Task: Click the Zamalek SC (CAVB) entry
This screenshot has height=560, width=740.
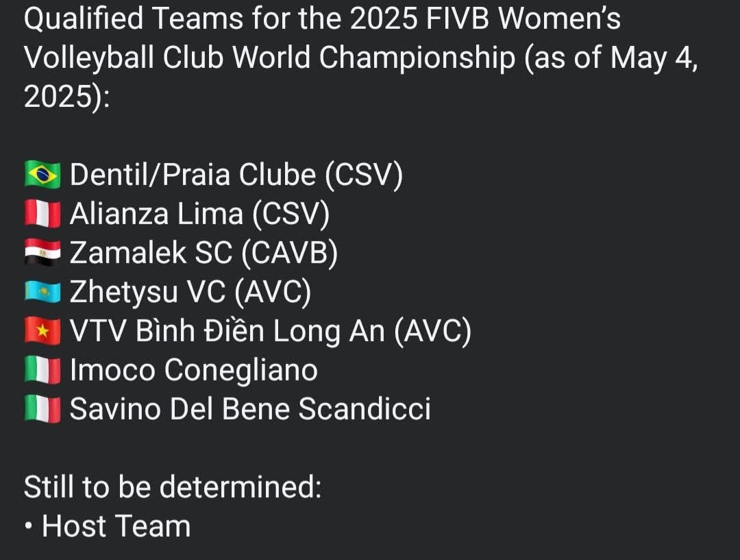Action: click(204, 253)
